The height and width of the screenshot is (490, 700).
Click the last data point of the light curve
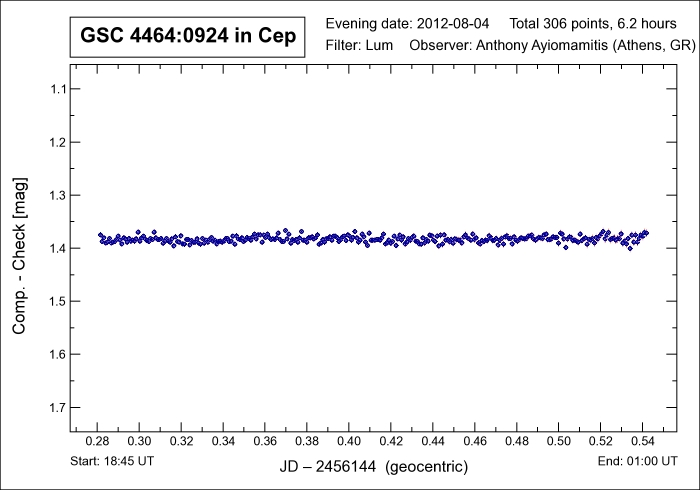click(646, 232)
